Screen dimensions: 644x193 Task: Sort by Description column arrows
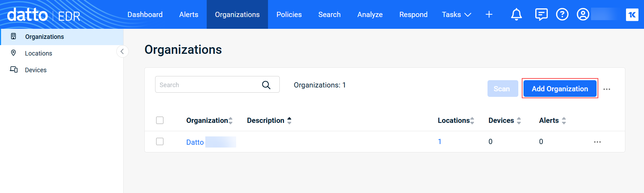(289, 120)
